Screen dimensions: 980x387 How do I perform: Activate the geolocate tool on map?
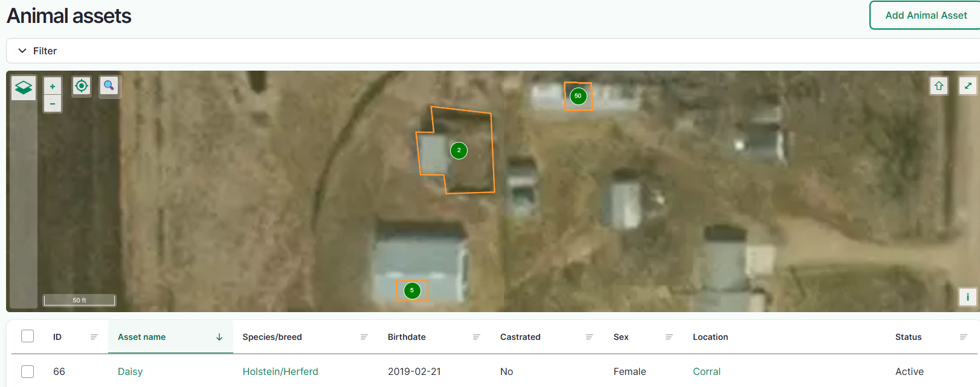(82, 86)
